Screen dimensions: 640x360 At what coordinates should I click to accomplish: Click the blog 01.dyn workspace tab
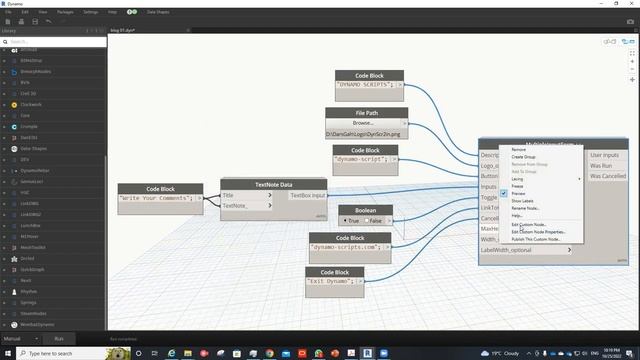(122, 30)
